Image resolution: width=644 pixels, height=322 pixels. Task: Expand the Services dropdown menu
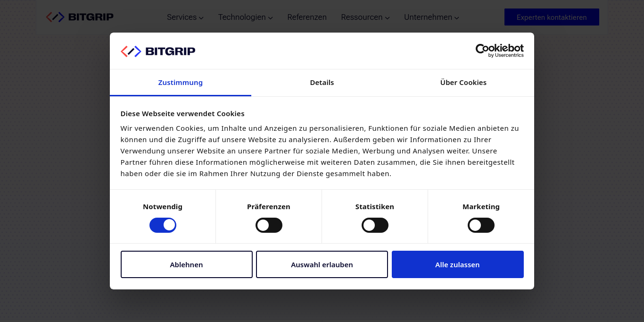tap(185, 17)
